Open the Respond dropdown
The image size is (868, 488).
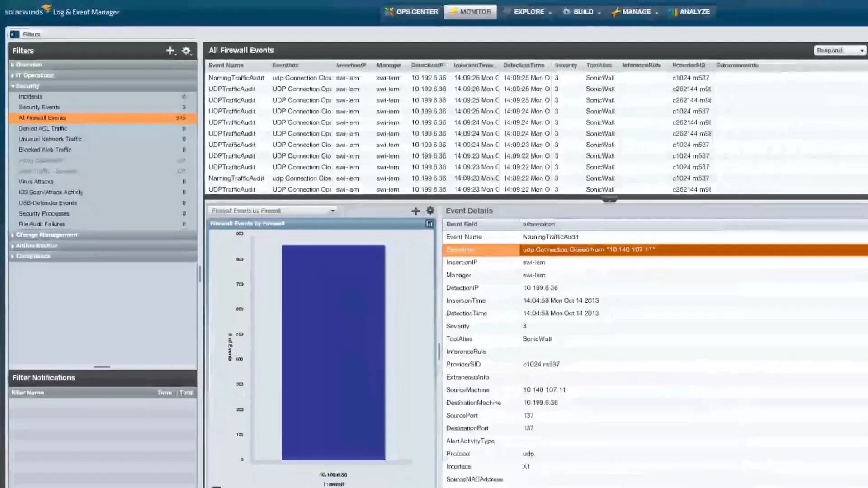click(840, 50)
